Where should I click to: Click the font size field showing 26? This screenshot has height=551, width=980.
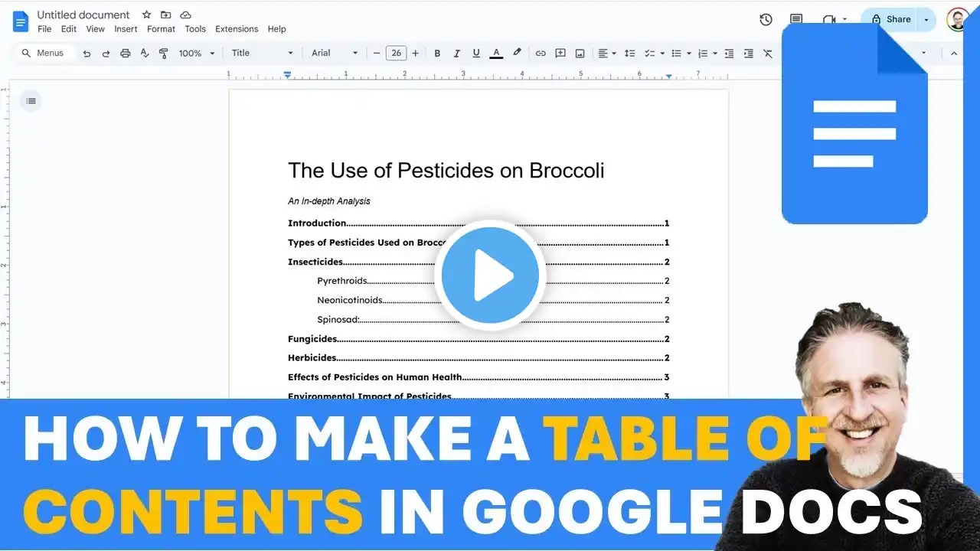pyautogui.click(x=396, y=54)
